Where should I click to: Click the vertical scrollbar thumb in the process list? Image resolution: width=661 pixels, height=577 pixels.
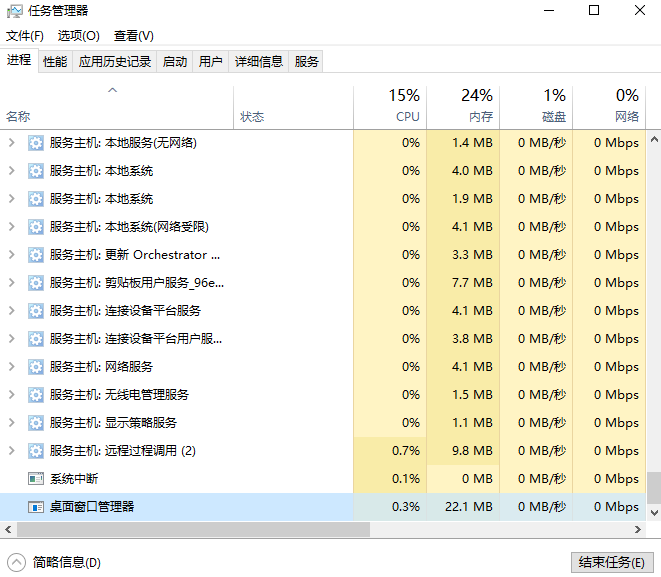coord(653,487)
